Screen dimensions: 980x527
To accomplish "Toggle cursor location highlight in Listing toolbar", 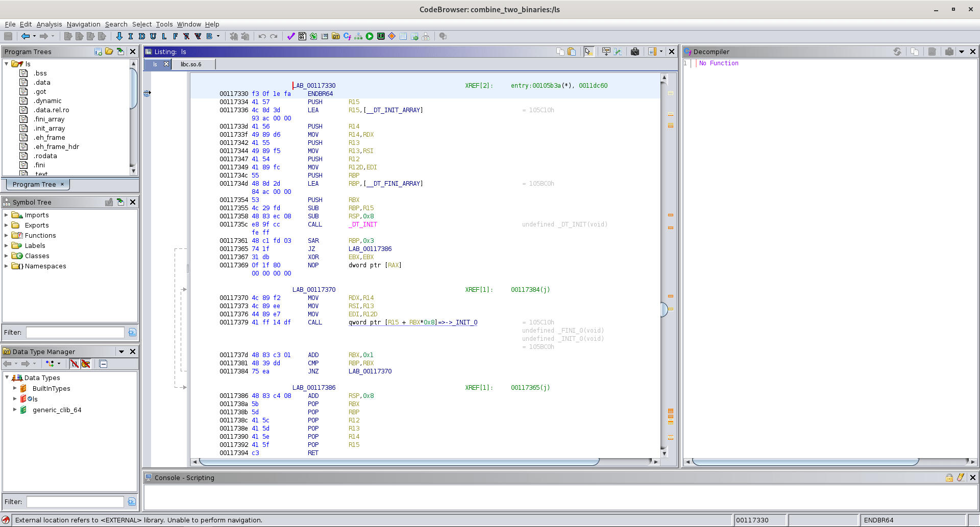I will click(589, 52).
